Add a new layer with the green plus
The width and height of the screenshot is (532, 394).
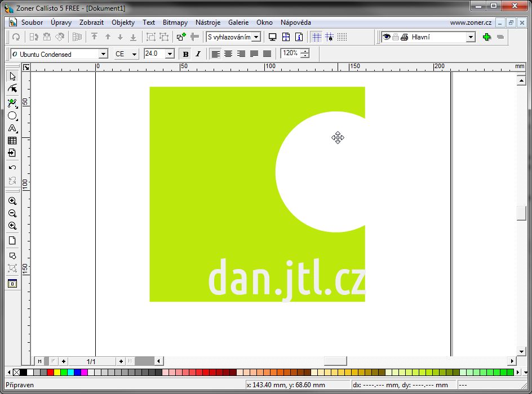pyautogui.click(x=487, y=37)
